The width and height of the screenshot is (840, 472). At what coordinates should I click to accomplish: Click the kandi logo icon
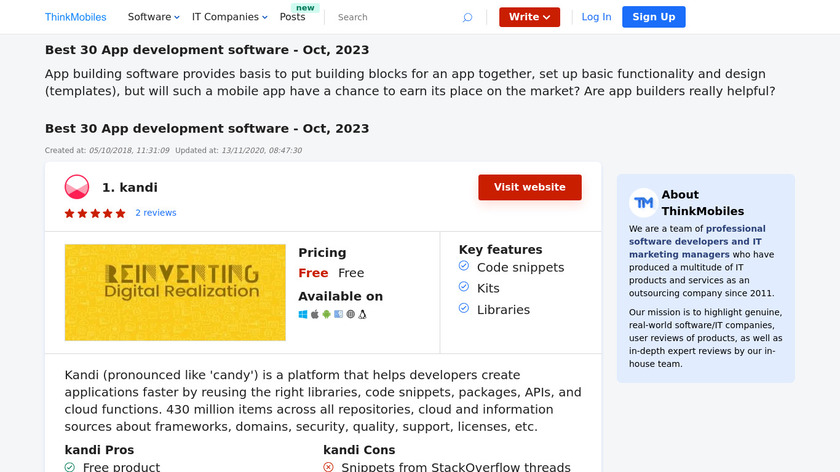[x=77, y=187]
